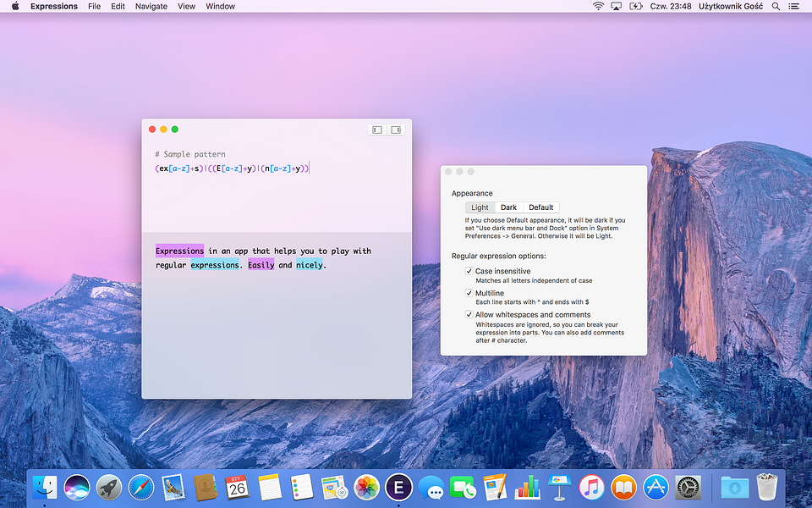Choose the Default appearance option

[x=541, y=207]
